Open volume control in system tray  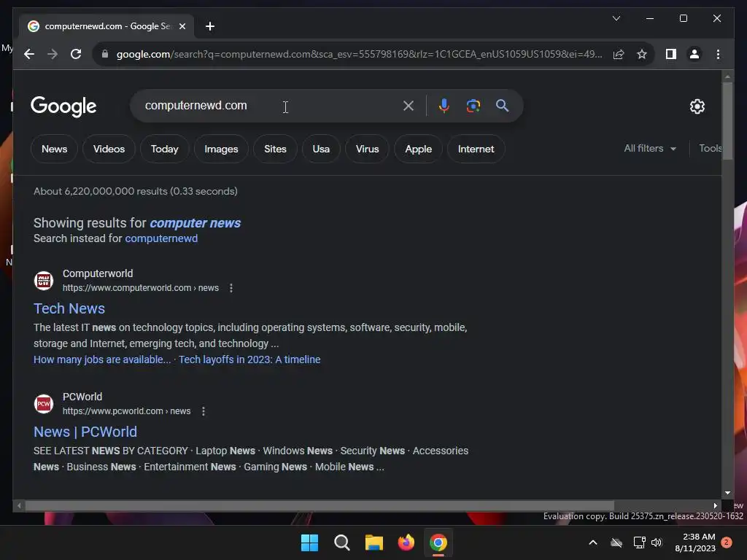click(657, 542)
